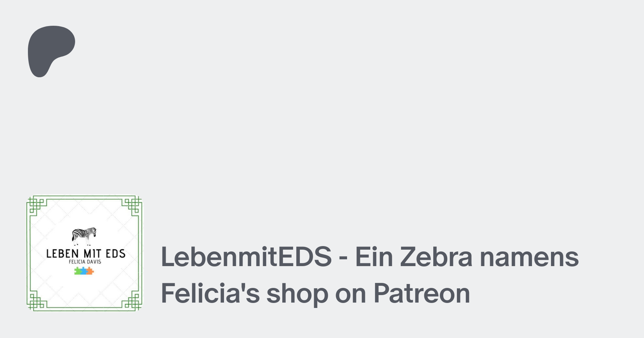Click the word 'namens' in the title
Screen dimensions: 644x338
tap(529, 257)
